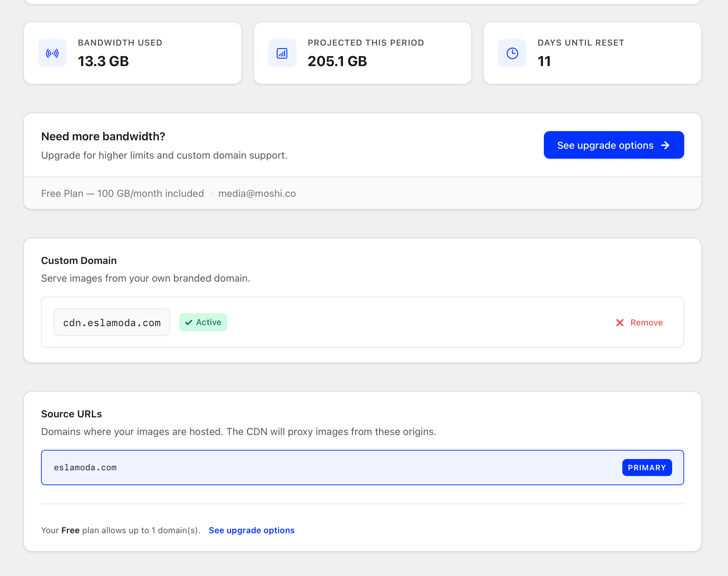Screen dimensions: 728x576
Task: Select the cdn.eslamoda.com domain field
Action: pos(112,322)
